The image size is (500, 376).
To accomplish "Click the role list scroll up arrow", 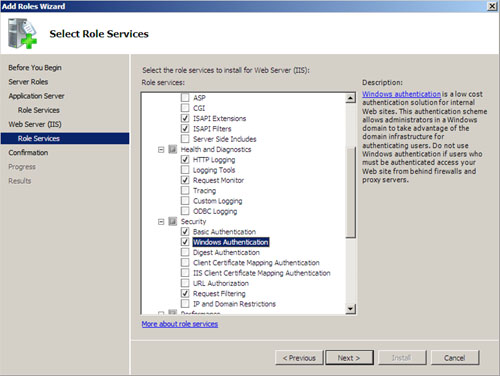I will [x=350, y=98].
